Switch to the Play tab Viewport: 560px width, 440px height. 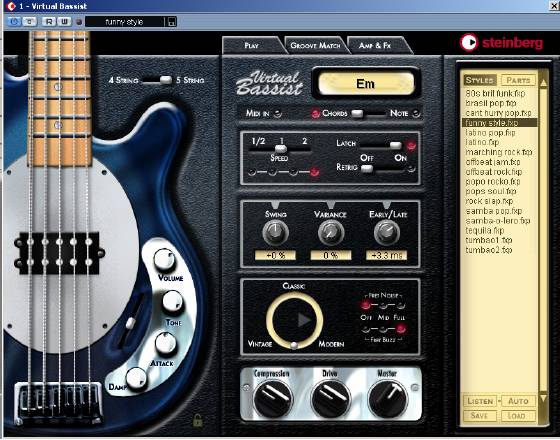(x=251, y=45)
